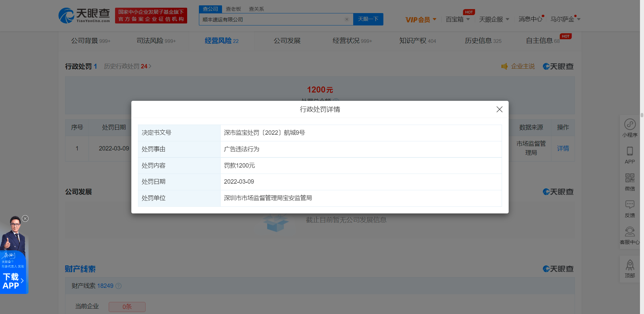
Task: Click the APP phone icon in sidebar
Action: click(x=630, y=151)
